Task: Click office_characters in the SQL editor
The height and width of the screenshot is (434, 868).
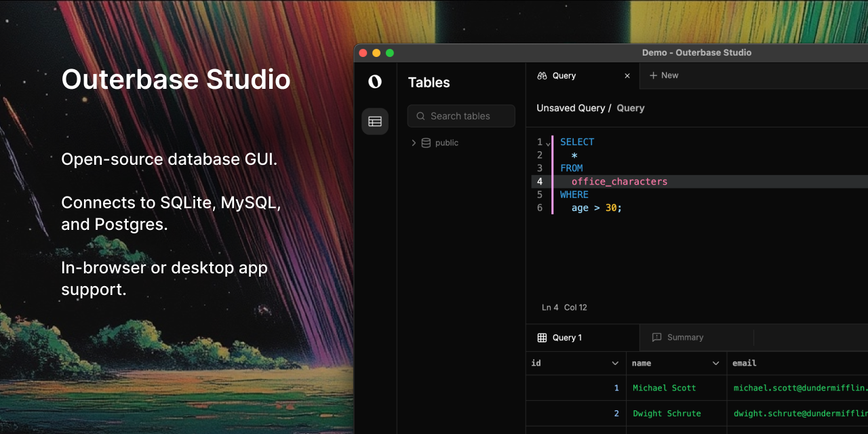Action: [619, 182]
